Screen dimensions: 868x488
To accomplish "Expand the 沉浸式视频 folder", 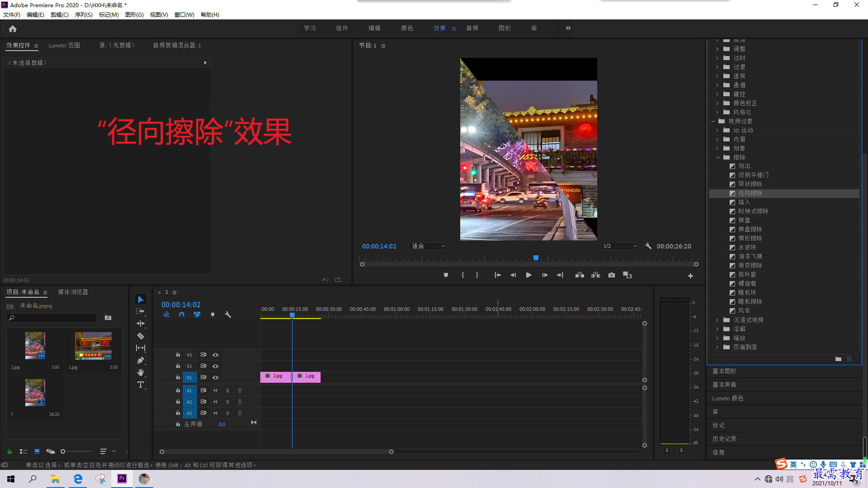I will click(x=717, y=320).
